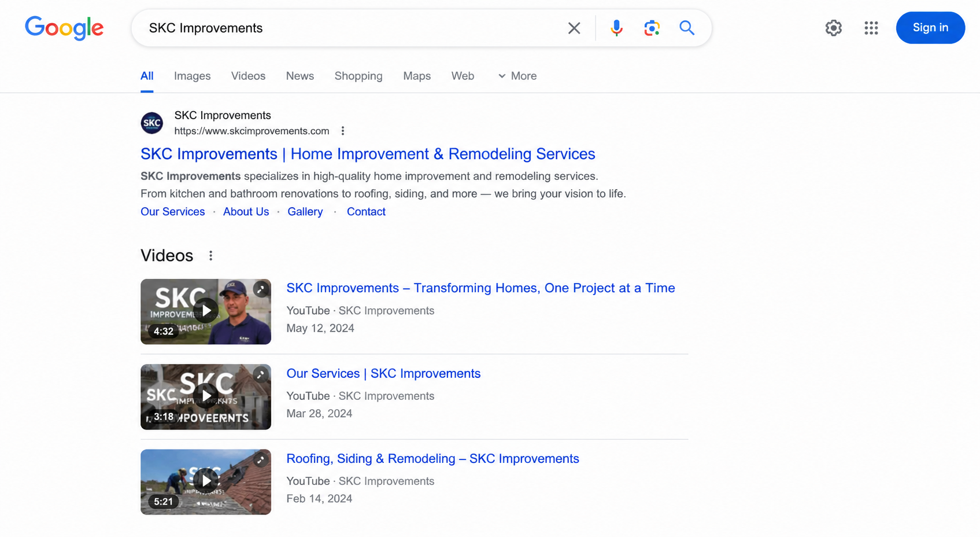
Task: Open Google Lens image search
Action: (x=652, y=28)
